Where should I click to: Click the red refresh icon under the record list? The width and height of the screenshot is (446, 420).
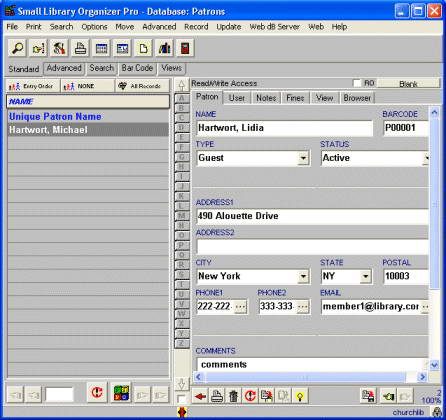tap(97, 392)
